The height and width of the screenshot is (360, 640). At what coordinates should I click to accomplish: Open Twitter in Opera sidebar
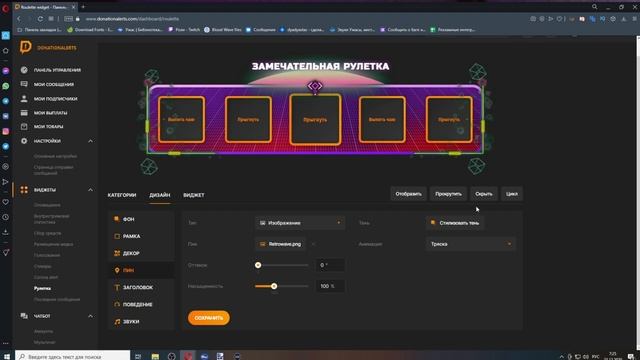(5, 146)
